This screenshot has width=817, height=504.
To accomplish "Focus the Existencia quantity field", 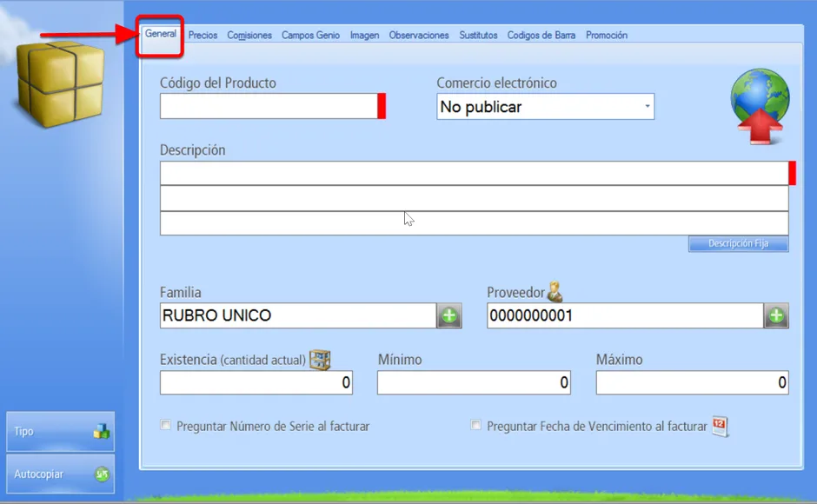I will (256, 382).
